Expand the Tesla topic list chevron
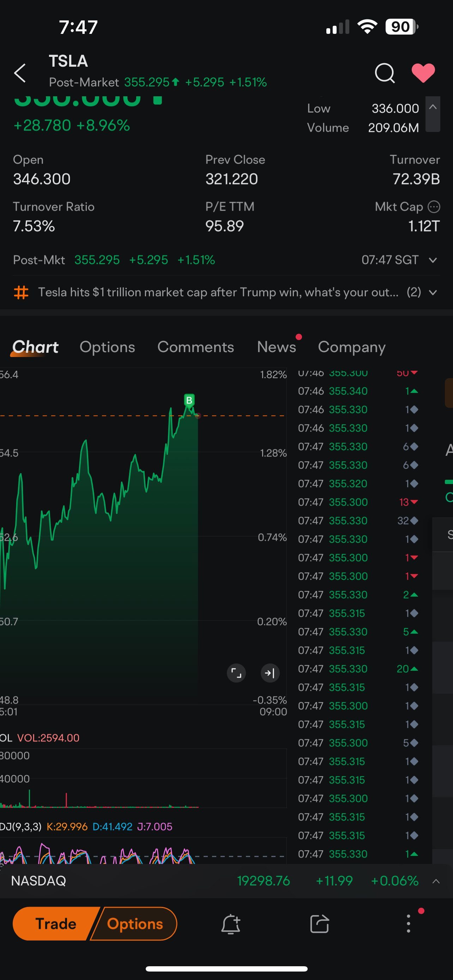The height and width of the screenshot is (980, 453). pyautogui.click(x=433, y=292)
